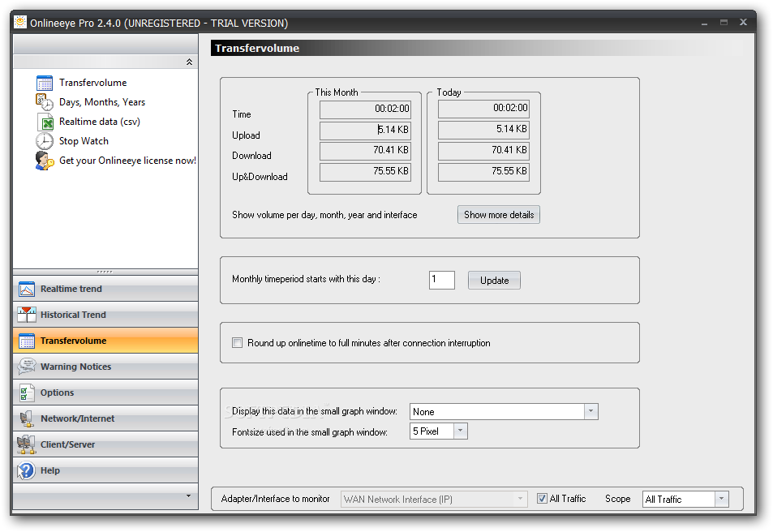Click the Realtime data csv Excel icon
Viewport: 773px width, 532px height.
(45, 122)
